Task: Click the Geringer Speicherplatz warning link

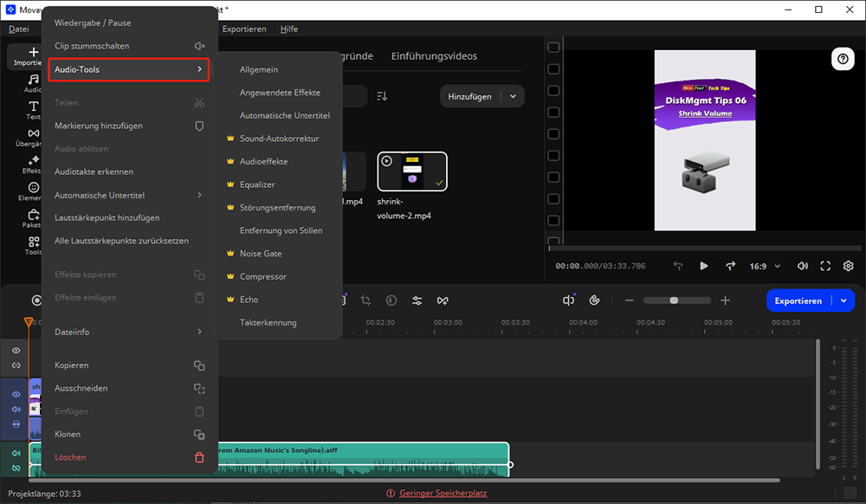Action: (x=443, y=493)
